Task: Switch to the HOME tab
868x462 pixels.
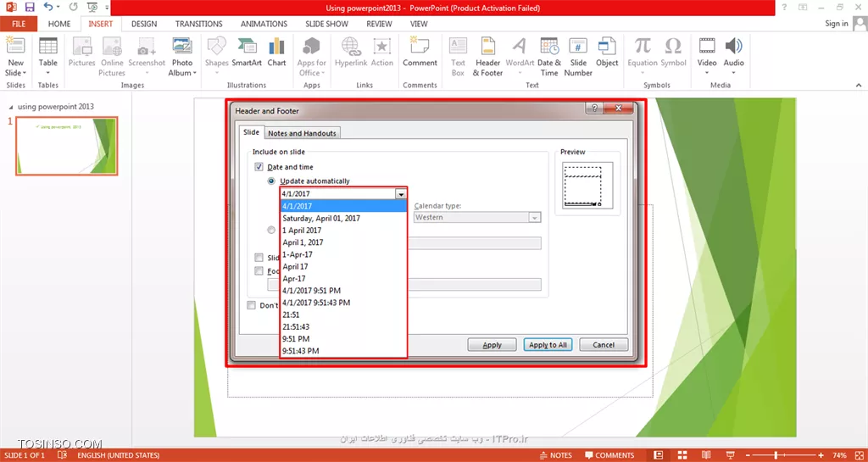Action: click(x=59, y=24)
